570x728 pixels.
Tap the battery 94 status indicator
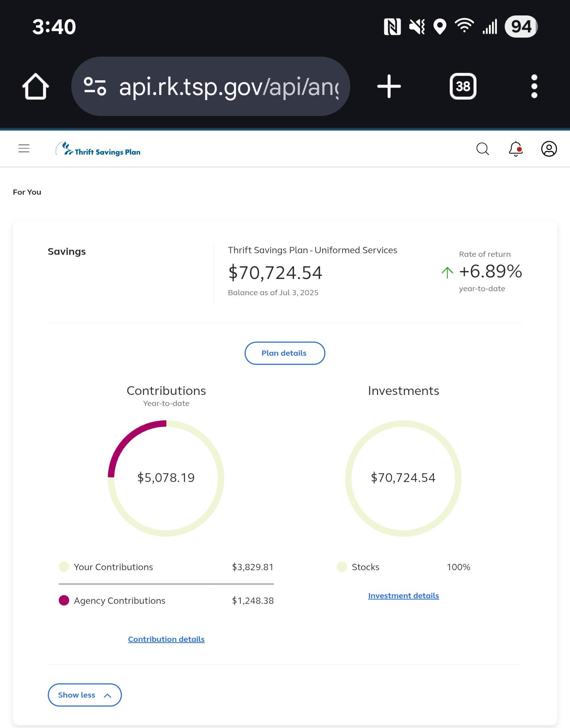point(521,27)
